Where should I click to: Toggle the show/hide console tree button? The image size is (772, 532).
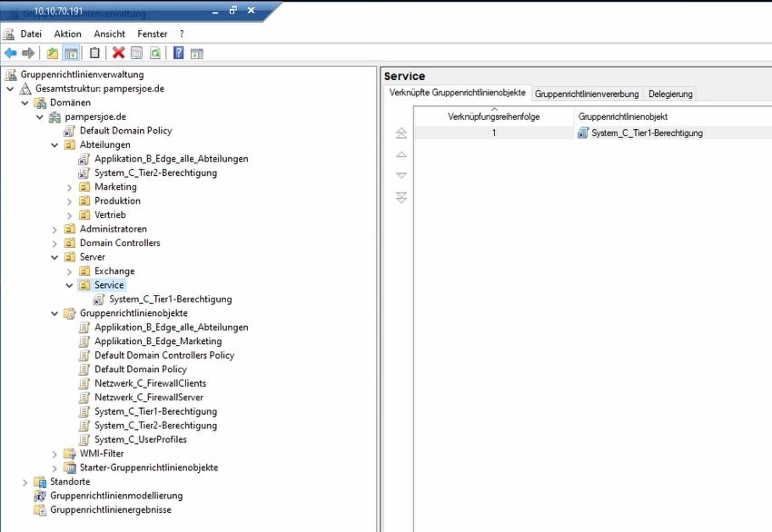point(71,54)
